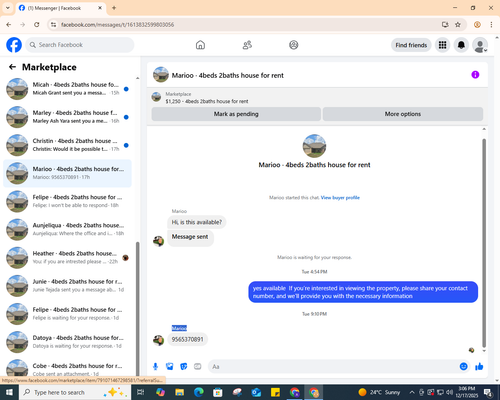Image resolution: width=500 pixels, height=400 pixels.
Task: Click the 'Message sent' bubble
Action: [x=190, y=238]
